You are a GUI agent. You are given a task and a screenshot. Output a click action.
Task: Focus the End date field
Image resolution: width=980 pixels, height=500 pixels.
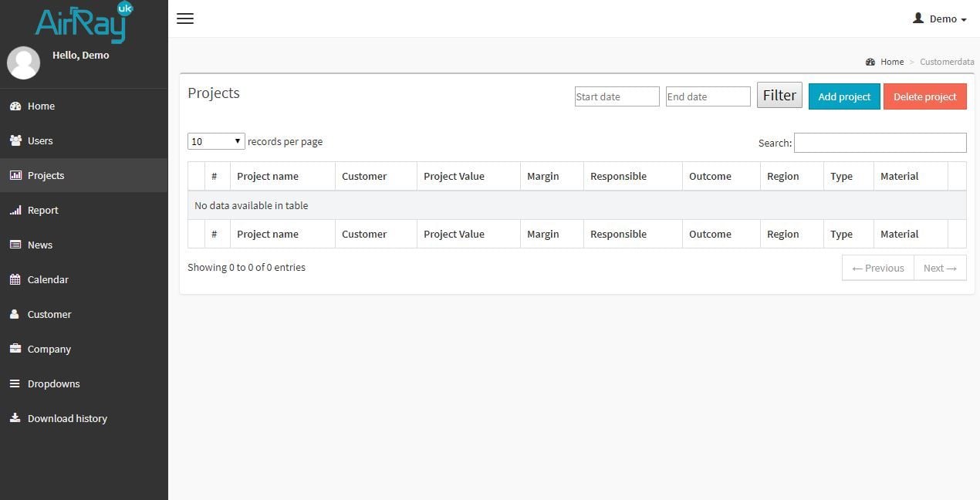click(x=708, y=96)
